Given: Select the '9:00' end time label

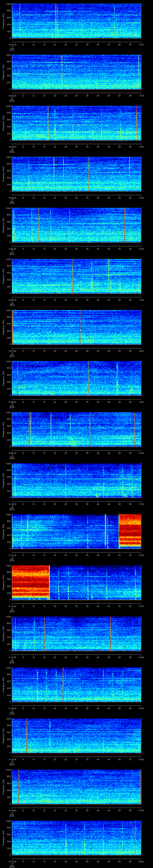Looking at the screenshot, I should pyautogui.click(x=141, y=402).
